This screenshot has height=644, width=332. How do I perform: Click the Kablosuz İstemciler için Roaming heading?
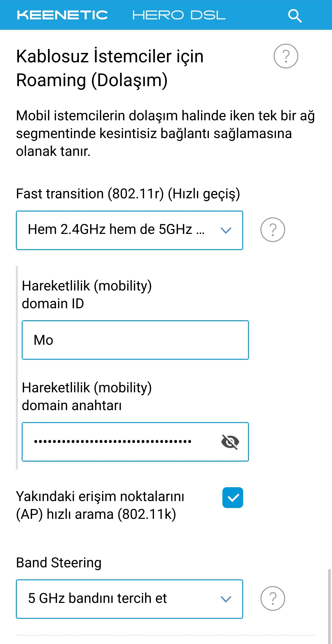110,68
